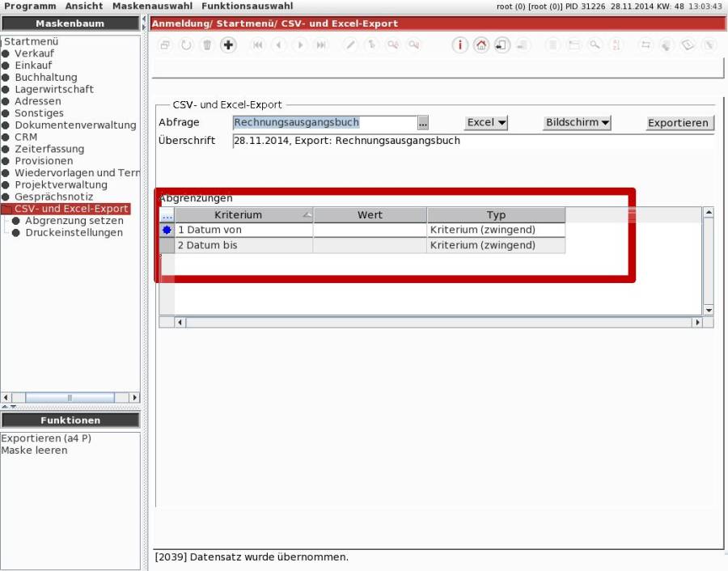The image size is (728, 571).
Task: Click the Maskenbaum horizontal scrollbar thumb
Action: pyautogui.click(x=70, y=397)
